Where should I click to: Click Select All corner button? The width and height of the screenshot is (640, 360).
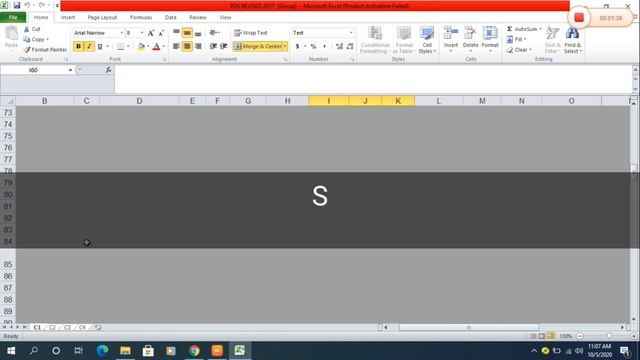(x=8, y=101)
